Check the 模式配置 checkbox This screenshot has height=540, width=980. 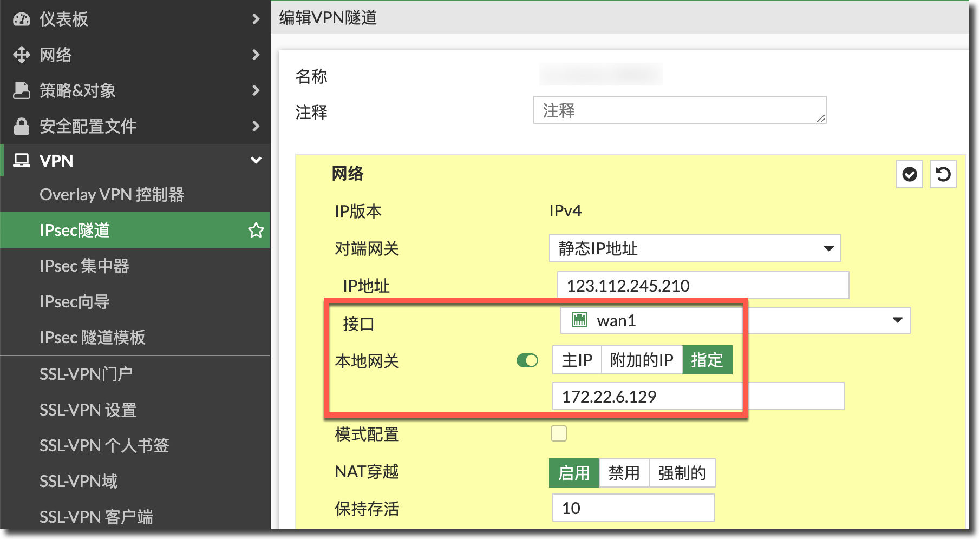[x=558, y=433]
